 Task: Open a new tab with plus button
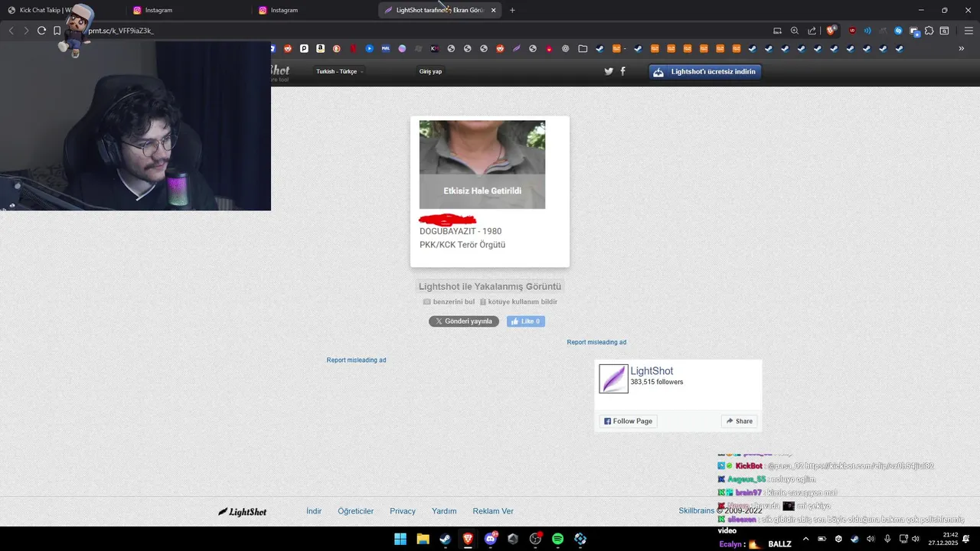[512, 10]
